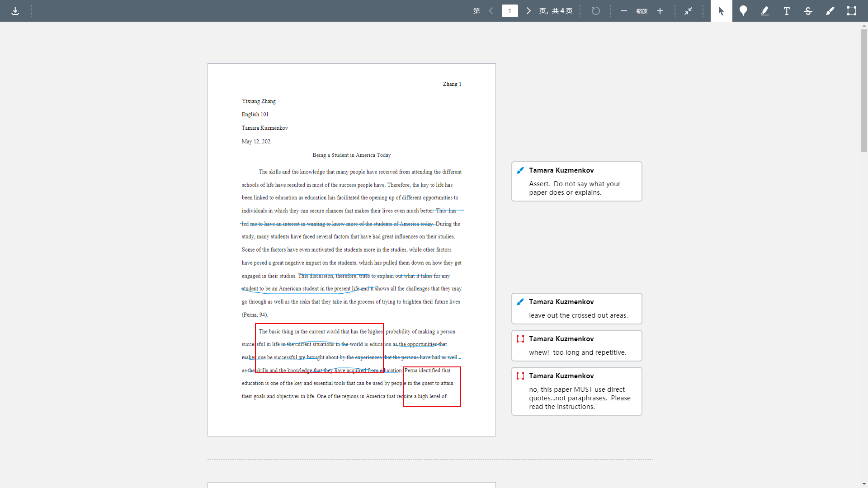Image resolution: width=868 pixels, height=488 pixels.
Task: Click 'Tamara Kuzmenkov' line in document header
Action: pos(265,128)
